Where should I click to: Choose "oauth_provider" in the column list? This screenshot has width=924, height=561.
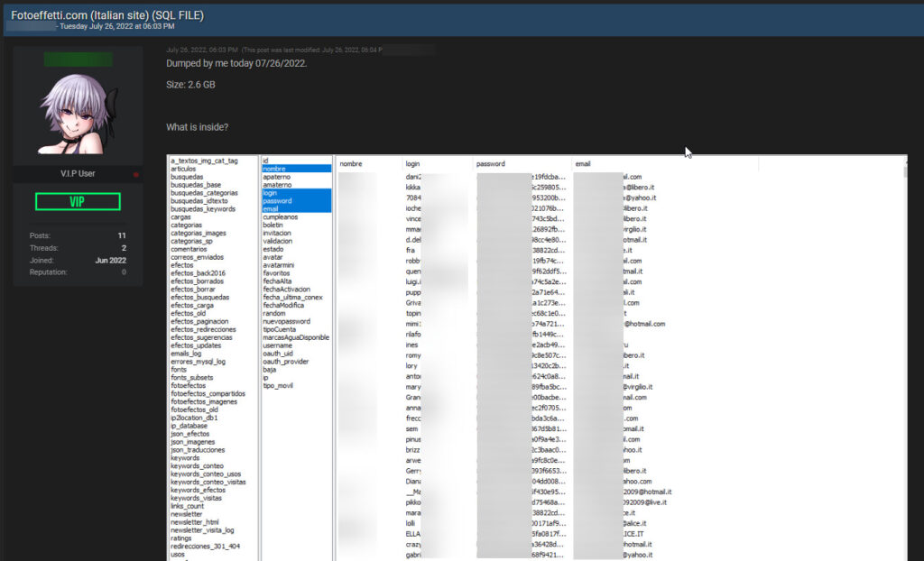pyautogui.click(x=288, y=362)
